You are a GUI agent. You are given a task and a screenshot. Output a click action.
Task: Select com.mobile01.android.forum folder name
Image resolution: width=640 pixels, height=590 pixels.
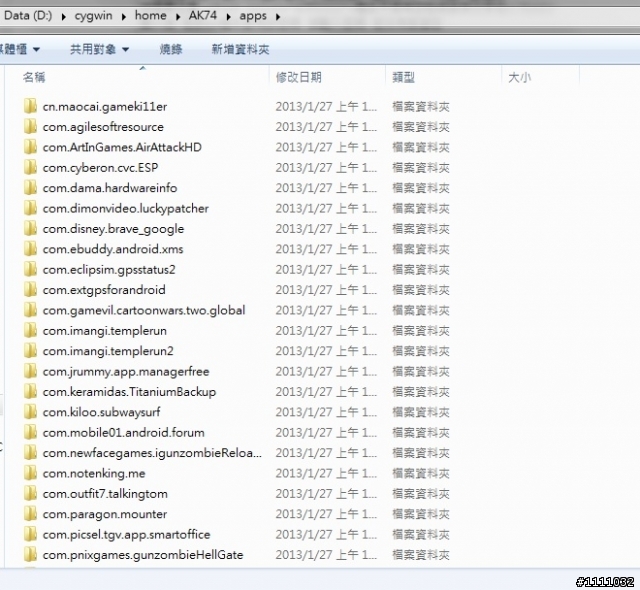coord(124,433)
